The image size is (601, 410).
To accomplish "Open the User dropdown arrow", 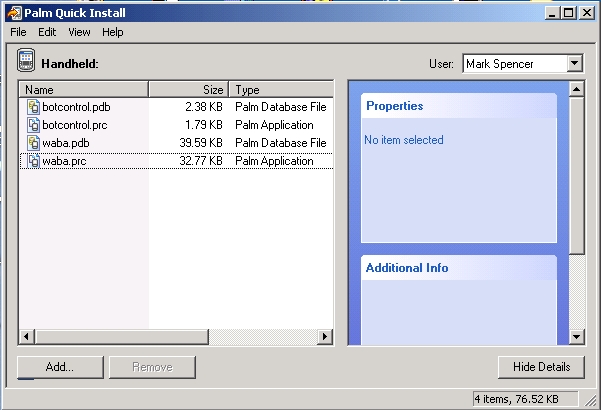I will [575, 64].
